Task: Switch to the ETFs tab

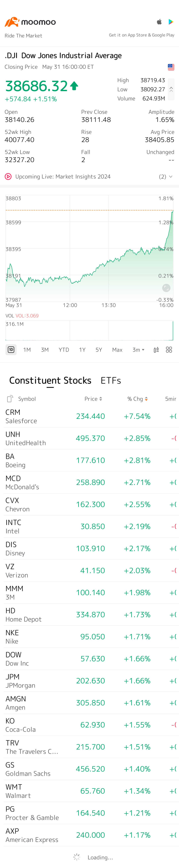Action: pyautogui.click(x=111, y=380)
